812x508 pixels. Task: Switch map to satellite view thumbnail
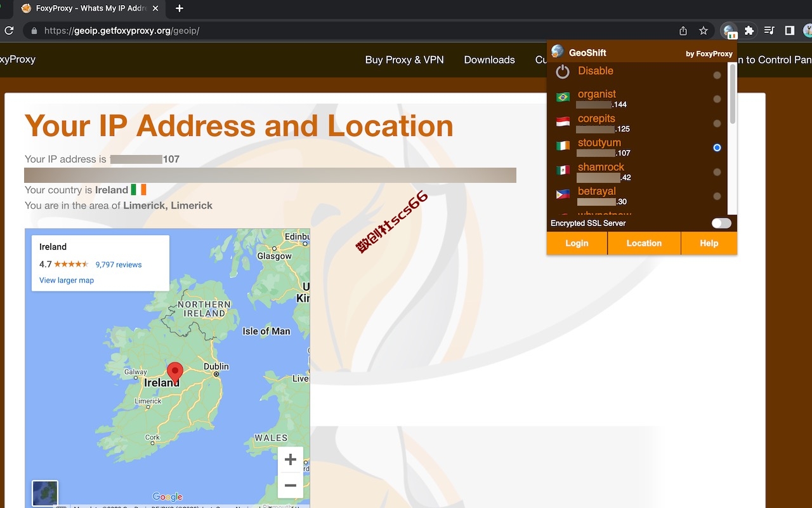45,493
